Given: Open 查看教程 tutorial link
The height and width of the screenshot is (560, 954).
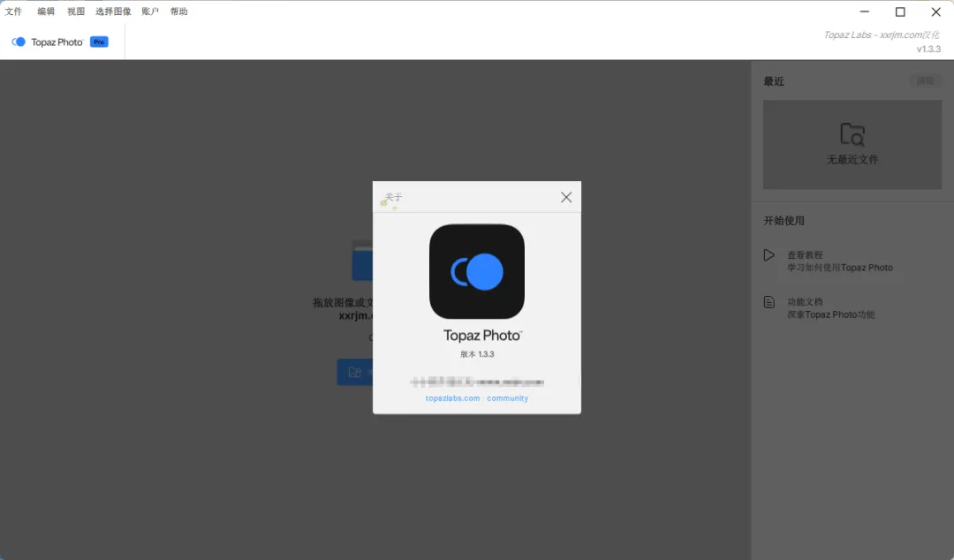Looking at the screenshot, I should pyautogui.click(x=805, y=255).
